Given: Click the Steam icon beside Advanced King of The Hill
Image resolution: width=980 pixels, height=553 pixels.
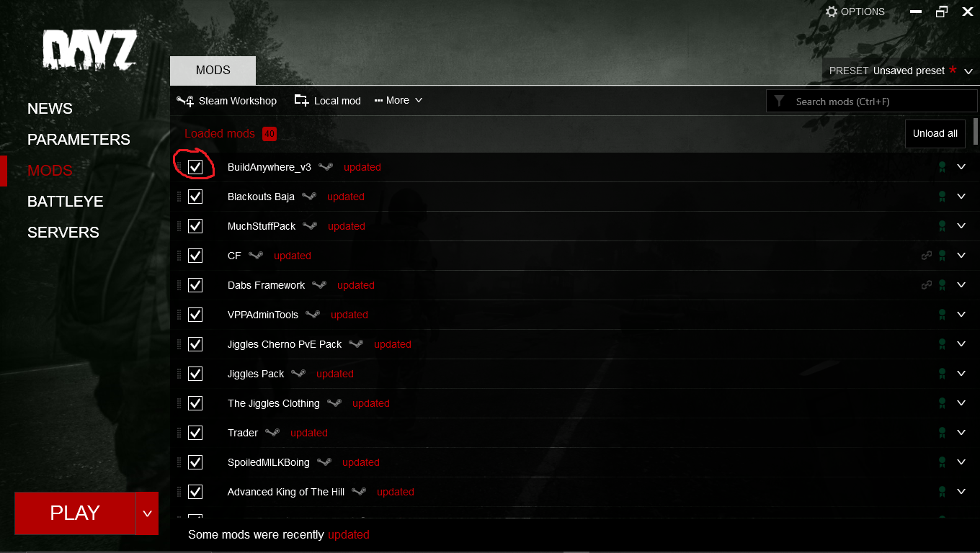Looking at the screenshot, I should pos(360,492).
